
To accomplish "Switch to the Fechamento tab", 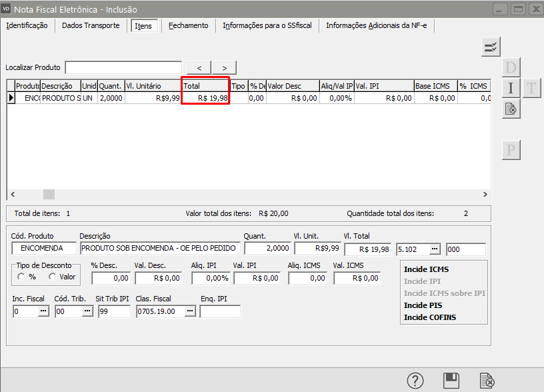I will pos(188,25).
